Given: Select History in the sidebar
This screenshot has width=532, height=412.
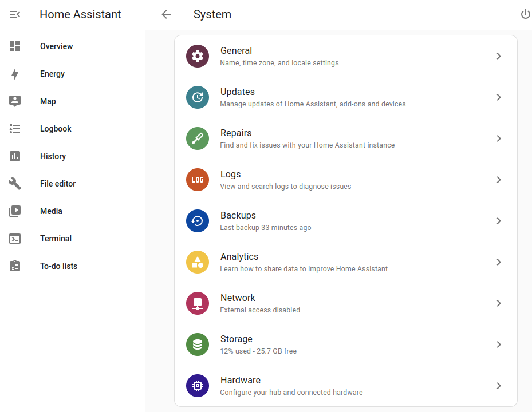Looking at the screenshot, I should tap(53, 156).
